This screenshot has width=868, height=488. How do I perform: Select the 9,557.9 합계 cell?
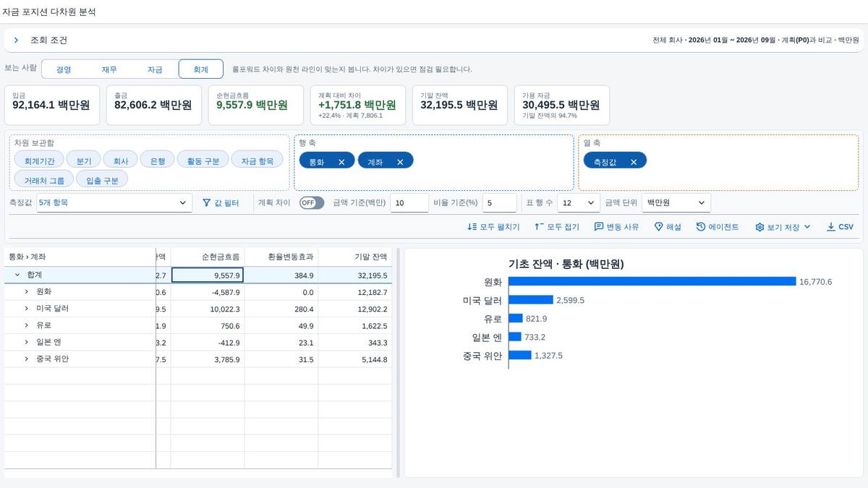208,275
